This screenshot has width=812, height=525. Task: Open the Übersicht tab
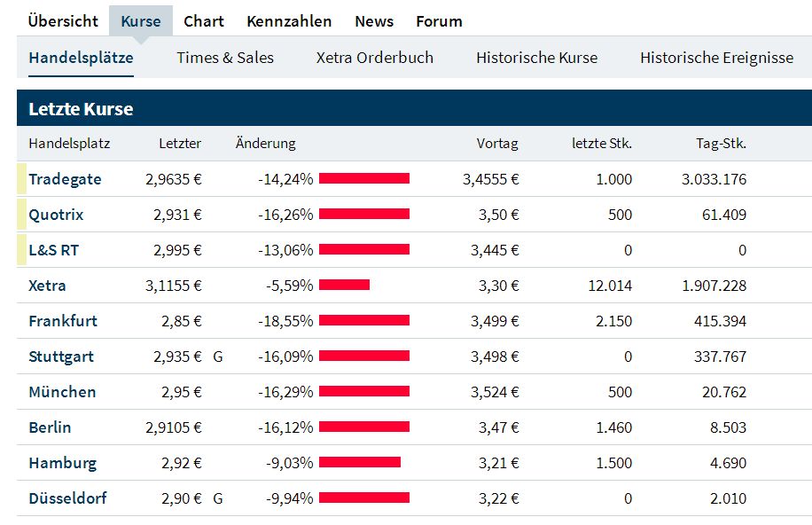(63, 21)
